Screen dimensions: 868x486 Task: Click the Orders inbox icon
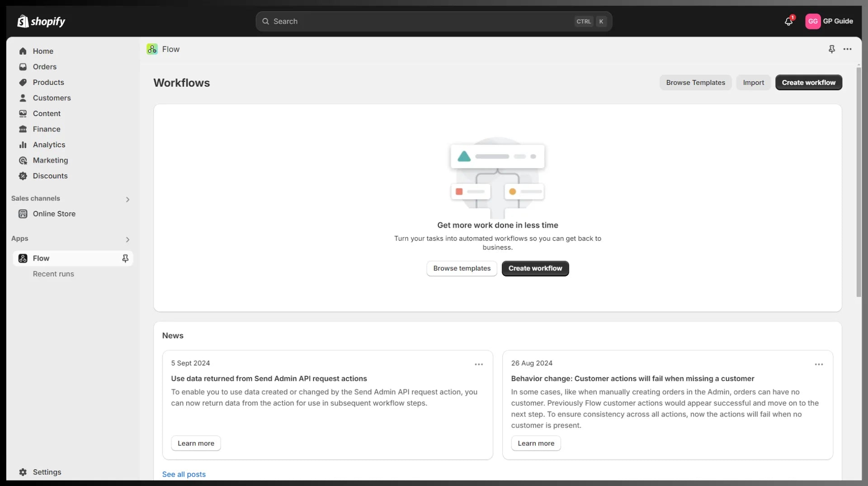click(23, 67)
